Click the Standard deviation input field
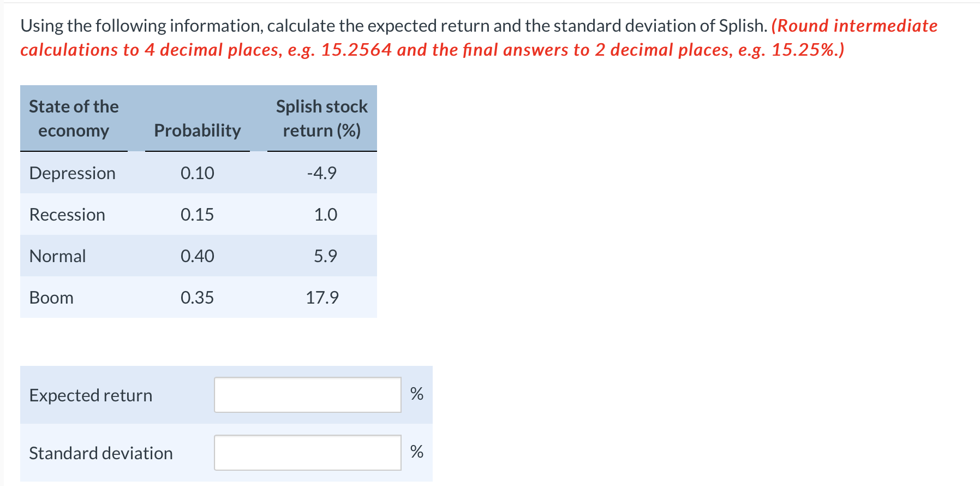The height and width of the screenshot is (486, 980). 308,453
